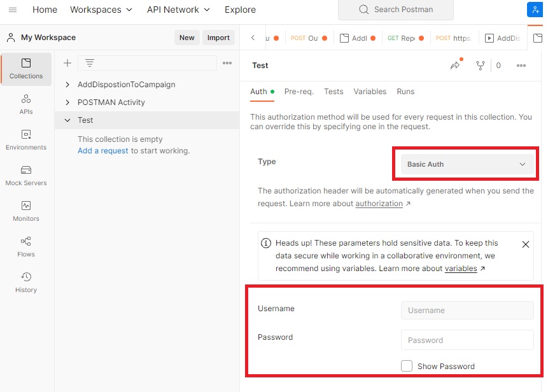Image resolution: width=548 pixels, height=392 pixels.
Task: Click the search magnifier icon
Action: [363, 10]
